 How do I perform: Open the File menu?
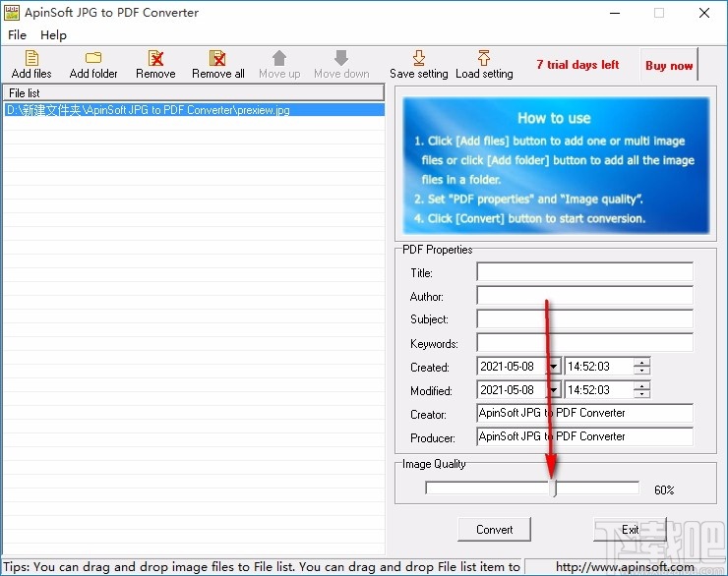point(17,35)
